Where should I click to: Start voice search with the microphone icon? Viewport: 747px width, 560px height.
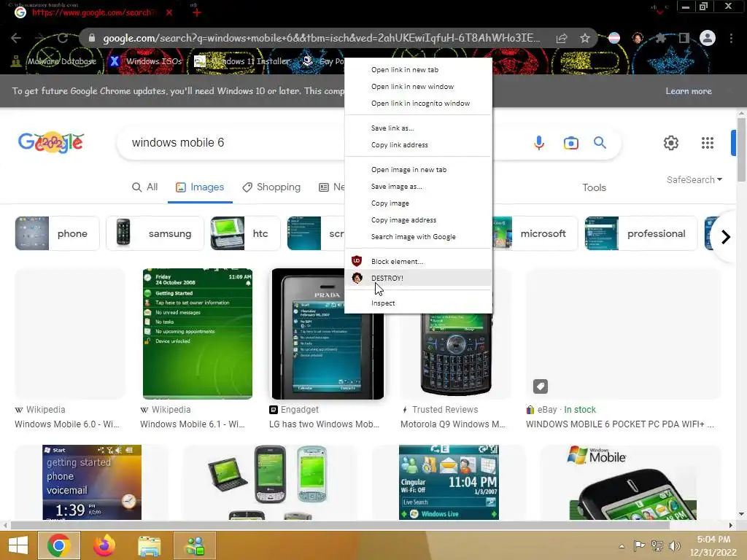click(x=539, y=142)
